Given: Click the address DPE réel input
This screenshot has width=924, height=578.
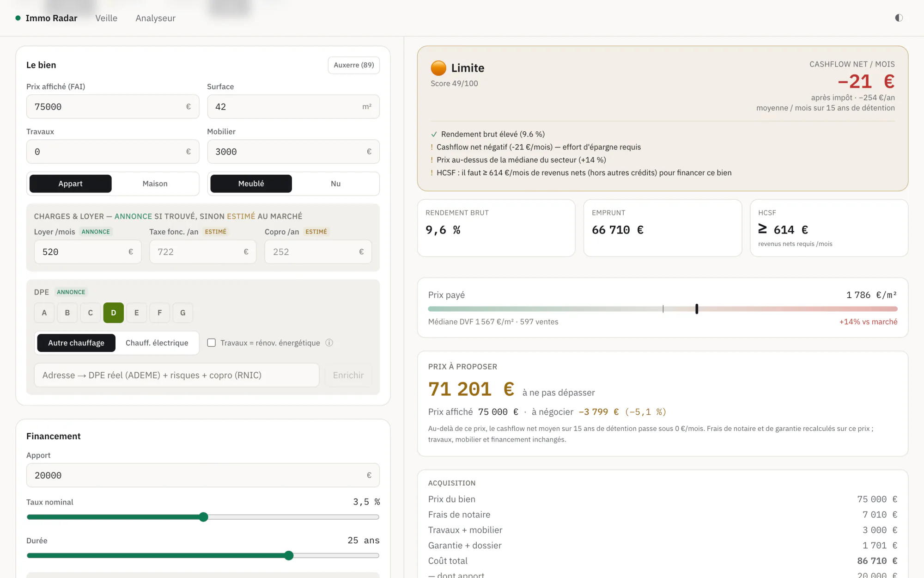Looking at the screenshot, I should tap(176, 375).
